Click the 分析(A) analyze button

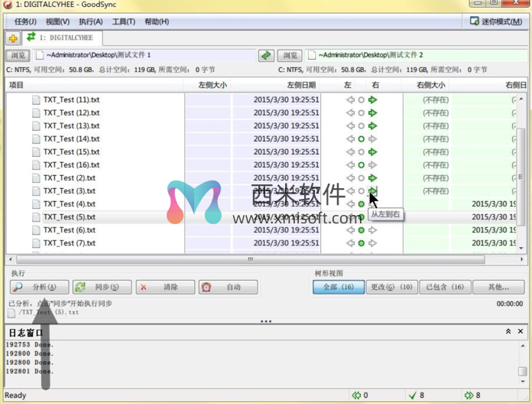(x=39, y=287)
